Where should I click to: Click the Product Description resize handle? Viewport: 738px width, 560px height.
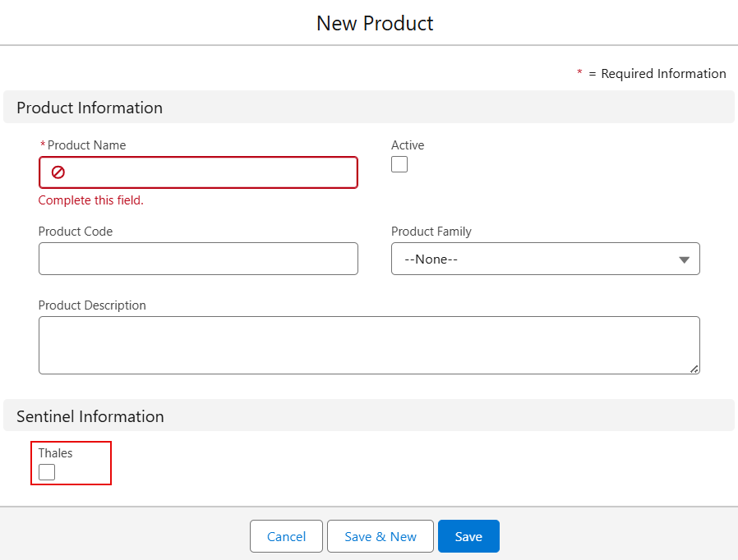click(694, 370)
